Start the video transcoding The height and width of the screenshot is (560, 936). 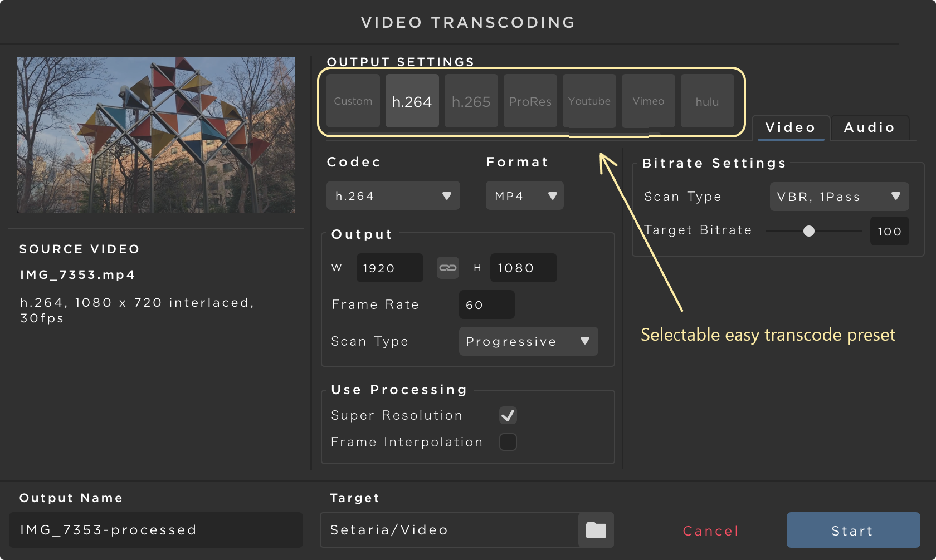854,530
